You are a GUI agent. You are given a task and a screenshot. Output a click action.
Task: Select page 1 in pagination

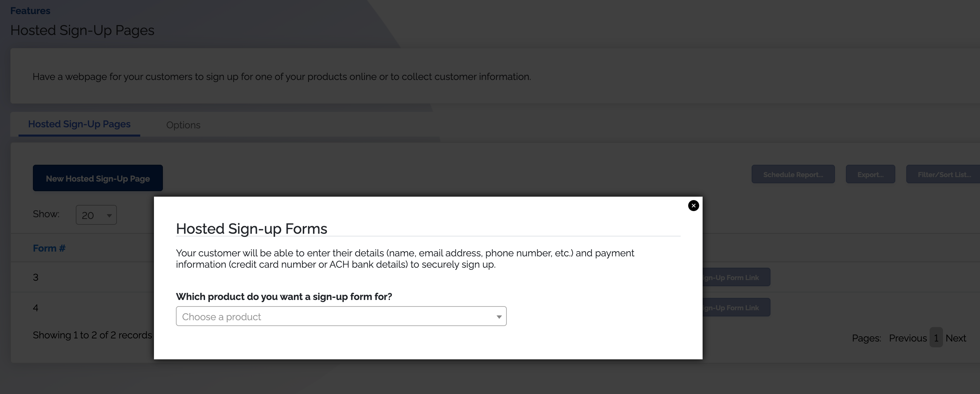(x=936, y=338)
